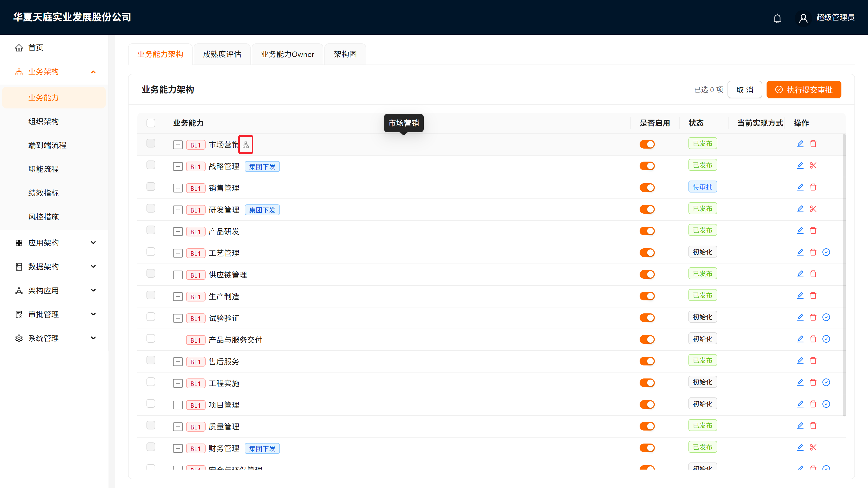Toggle the enable switch for 产品研发
This screenshot has height=488, width=868.
(647, 231)
